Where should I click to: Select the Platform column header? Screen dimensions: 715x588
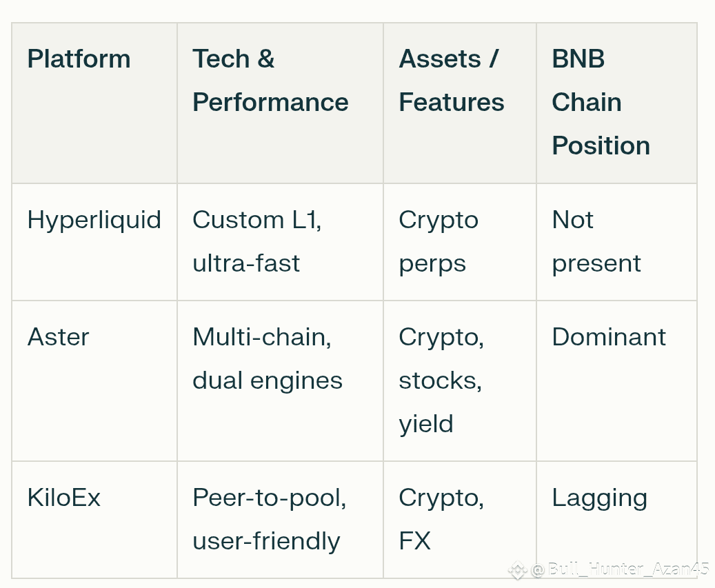point(79,59)
